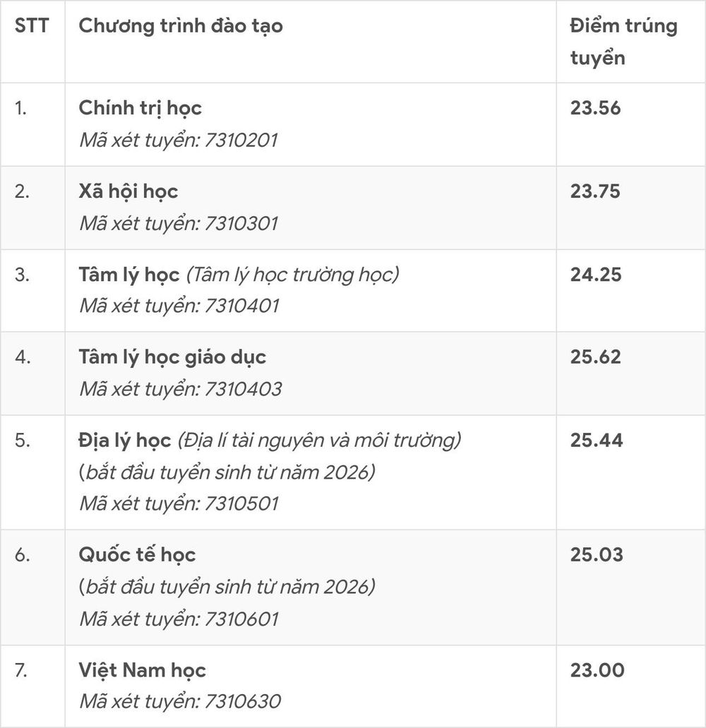The image size is (706, 728).
Task: Click the Điểm trúng tuyển column header
Action: [x=623, y=42]
